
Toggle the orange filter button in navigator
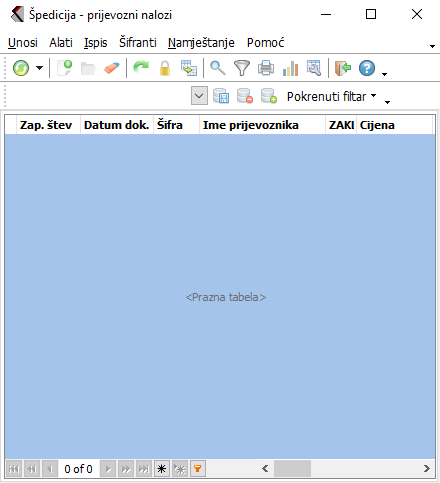pos(198,469)
